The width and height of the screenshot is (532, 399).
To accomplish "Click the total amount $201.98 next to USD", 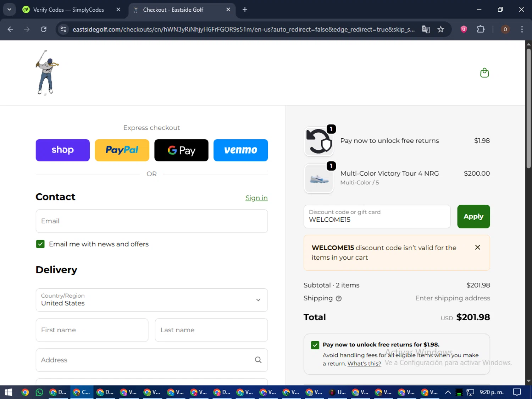I will 473,317.
